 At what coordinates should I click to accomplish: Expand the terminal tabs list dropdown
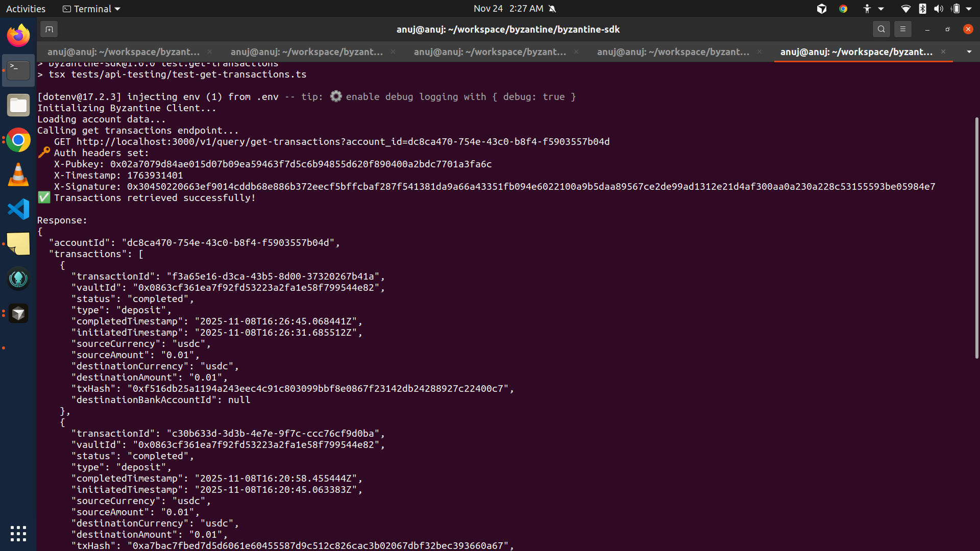tap(969, 52)
